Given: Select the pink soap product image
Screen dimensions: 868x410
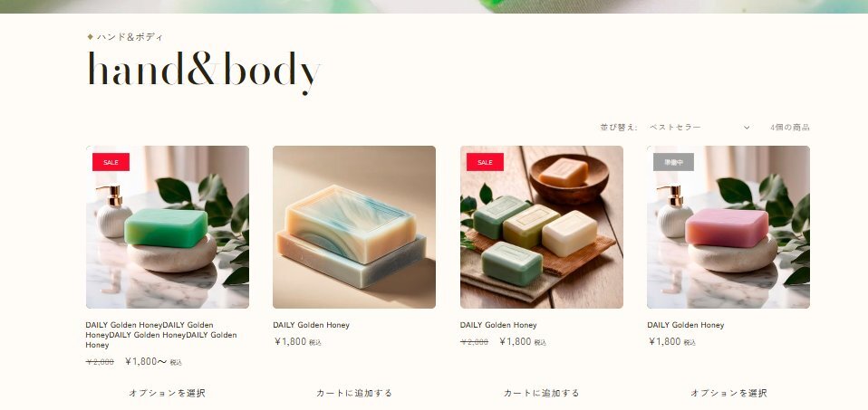Looking at the screenshot, I should point(728,227).
